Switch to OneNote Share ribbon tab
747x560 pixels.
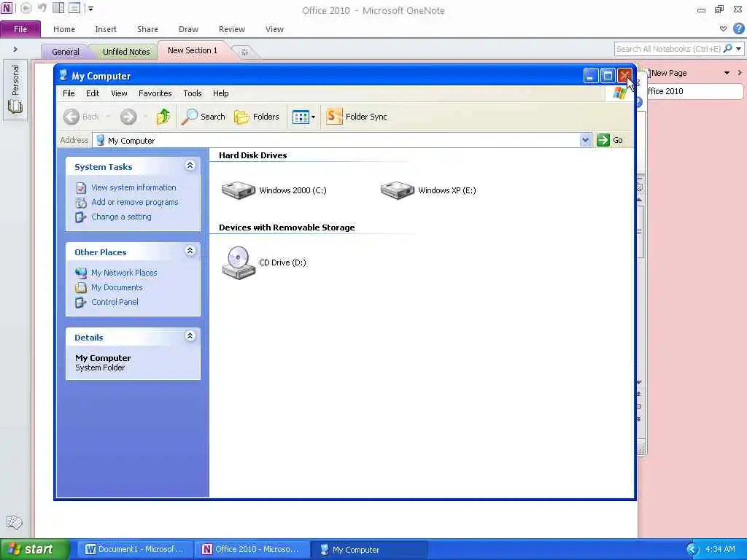tap(147, 29)
